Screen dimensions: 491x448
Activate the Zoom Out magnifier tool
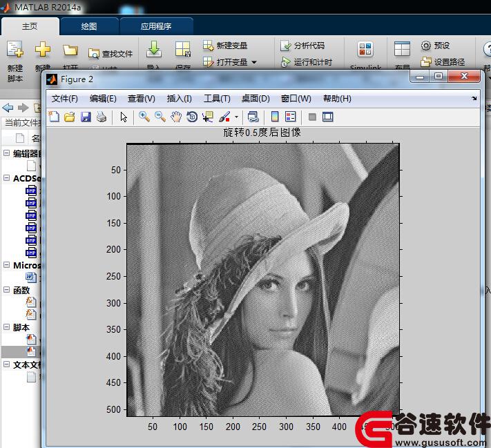(x=160, y=117)
